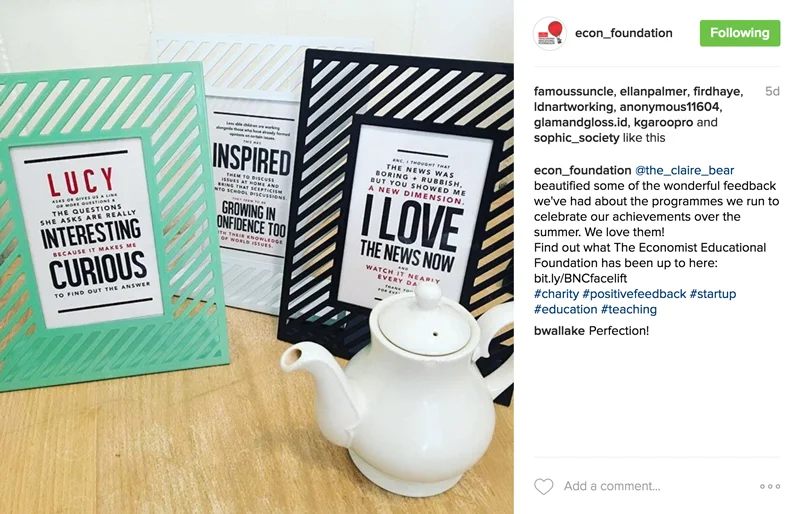Viewport: 800px width, 514px height.
Task: Click the 5d post timestamp
Action: click(772, 91)
